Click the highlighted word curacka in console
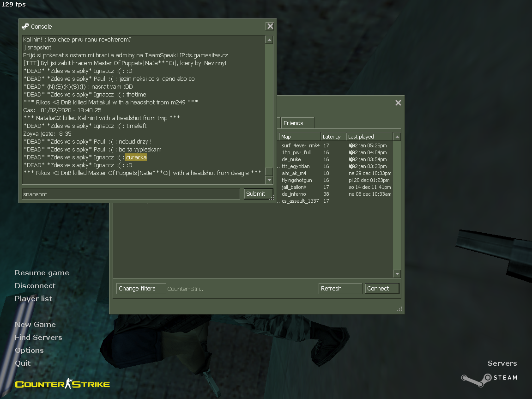 [x=136, y=157]
